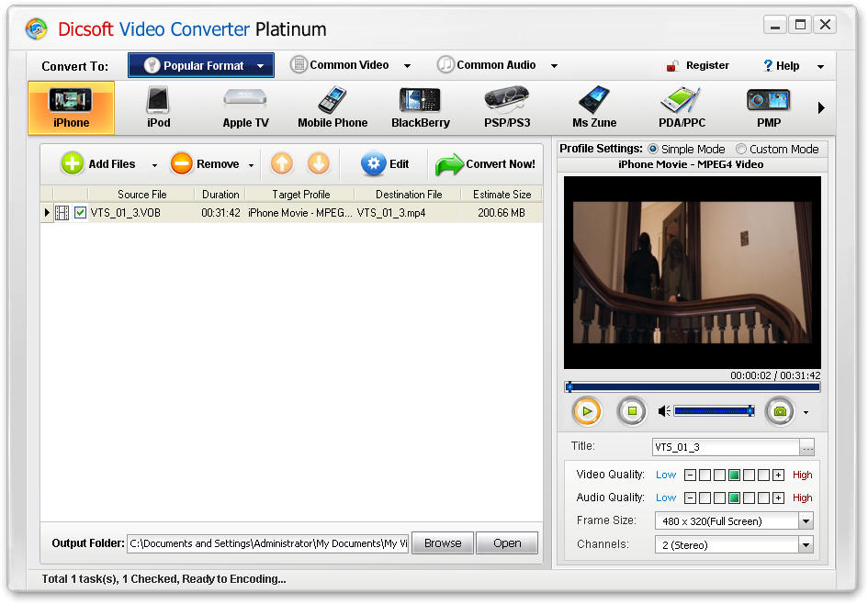Choose the BlackBerry device icon

tap(420, 100)
